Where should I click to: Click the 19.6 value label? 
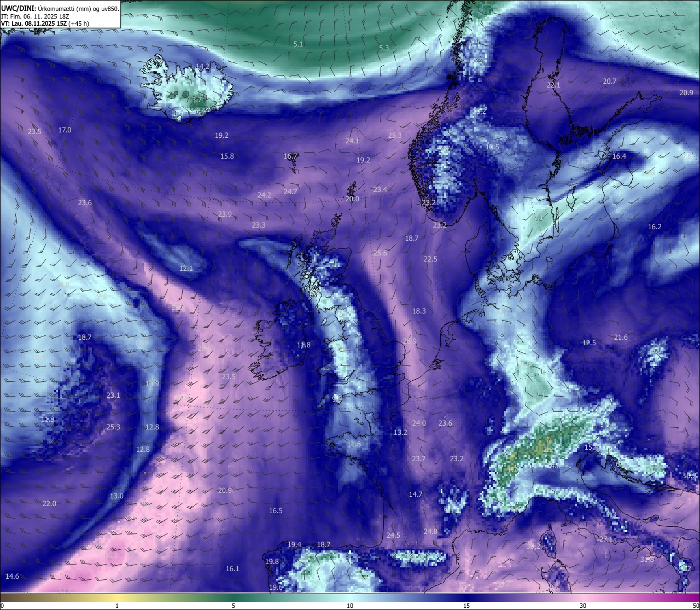point(276,588)
